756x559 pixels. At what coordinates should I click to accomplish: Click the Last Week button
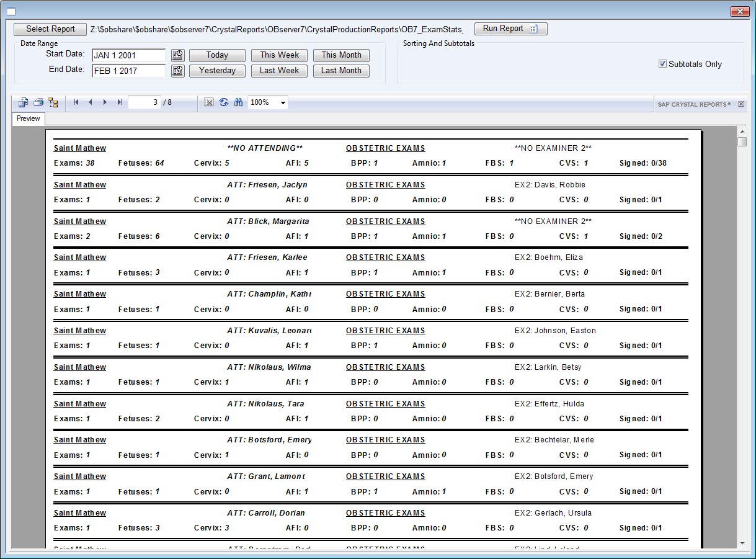pyautogui.click(x=279, y=71)
